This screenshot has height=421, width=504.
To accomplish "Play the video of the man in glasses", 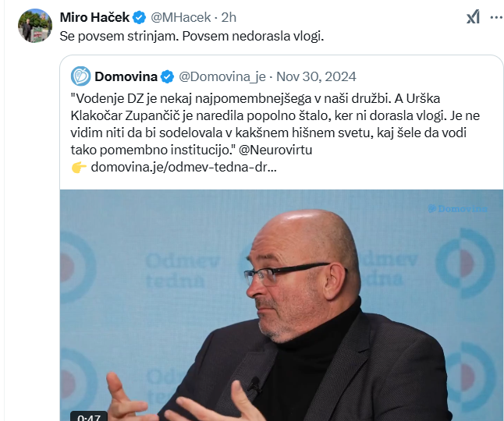I will (x=281, y=305).
